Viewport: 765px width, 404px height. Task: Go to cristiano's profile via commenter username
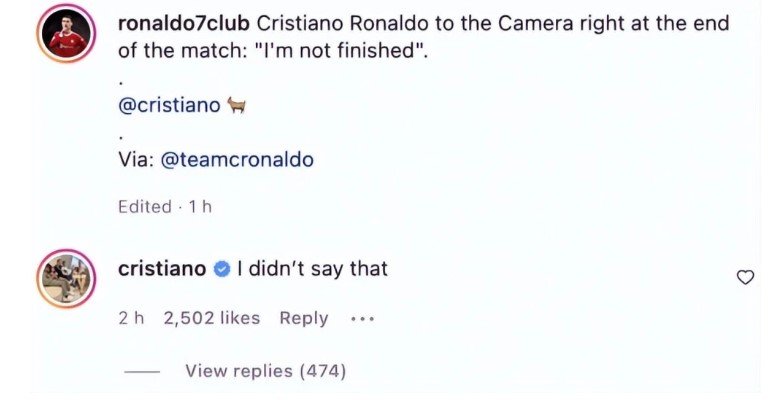point(162,269)
